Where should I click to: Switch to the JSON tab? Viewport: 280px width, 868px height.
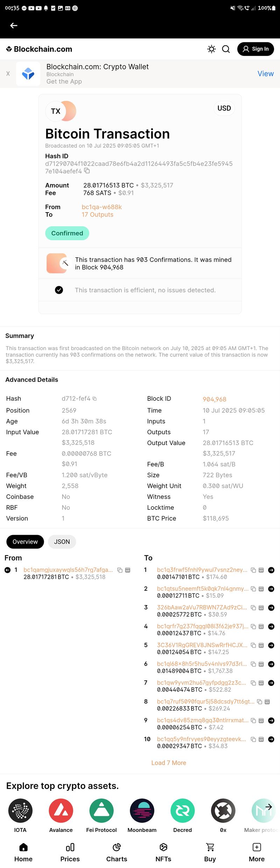coord(62,542)
